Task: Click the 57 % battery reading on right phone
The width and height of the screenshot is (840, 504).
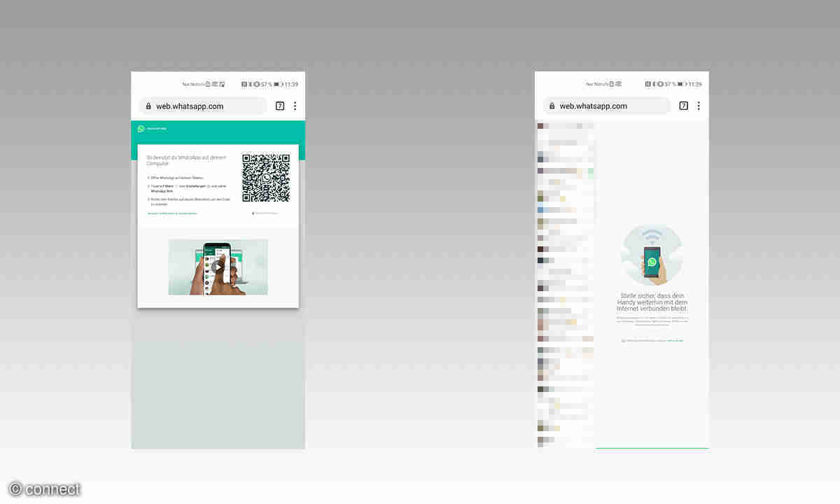Action: [670, 84]
